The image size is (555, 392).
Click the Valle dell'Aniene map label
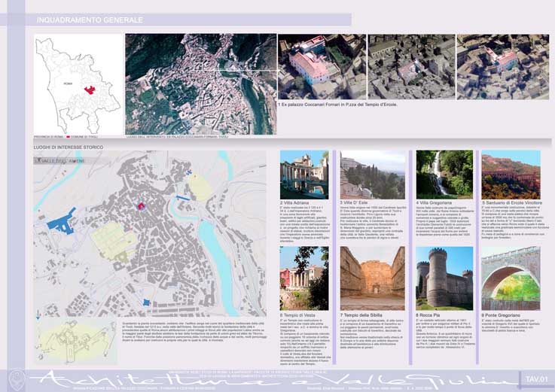coord(60,161)
